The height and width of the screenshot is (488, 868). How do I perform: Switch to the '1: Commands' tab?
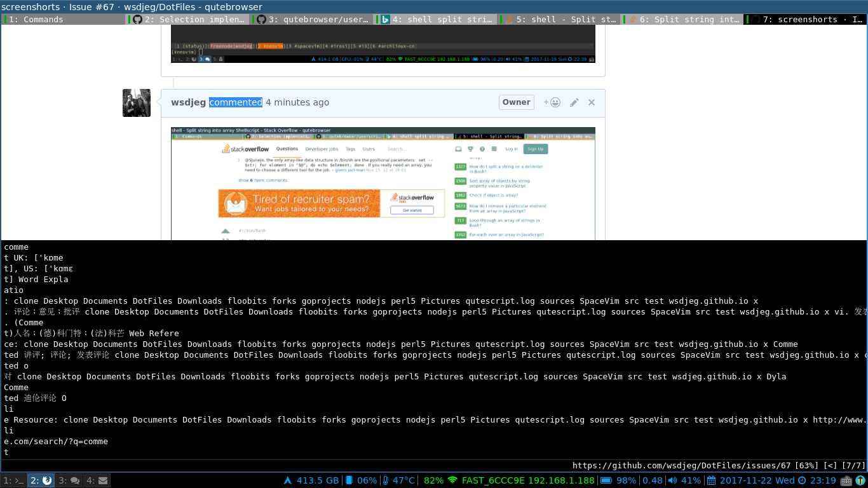[60, 19]
